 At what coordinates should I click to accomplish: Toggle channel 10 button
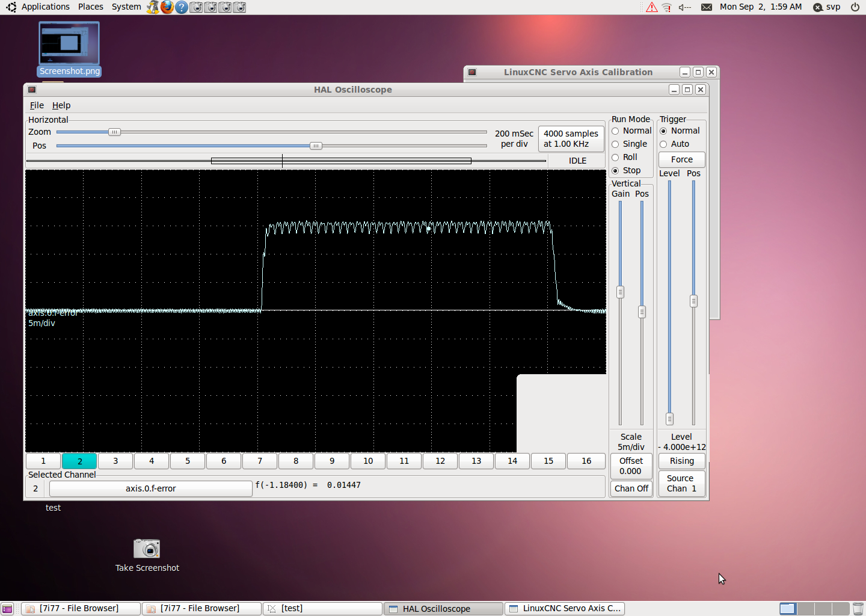[368, 461]
